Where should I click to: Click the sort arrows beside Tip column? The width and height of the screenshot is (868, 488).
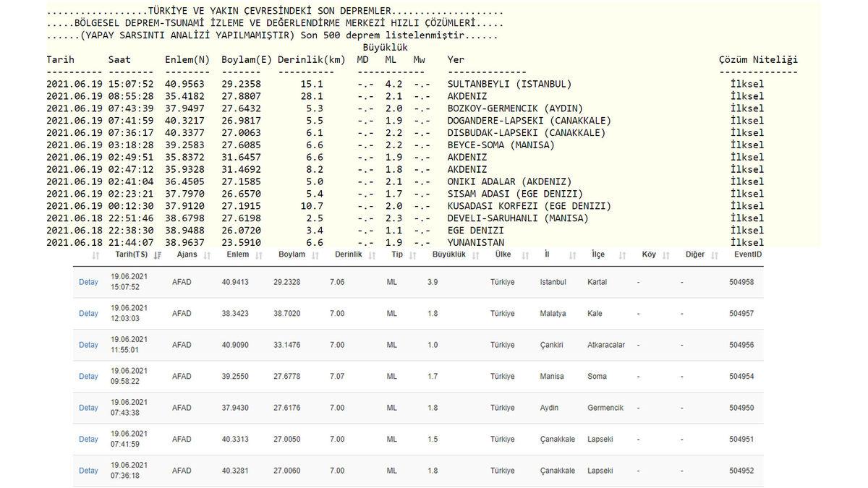(414, 255)
